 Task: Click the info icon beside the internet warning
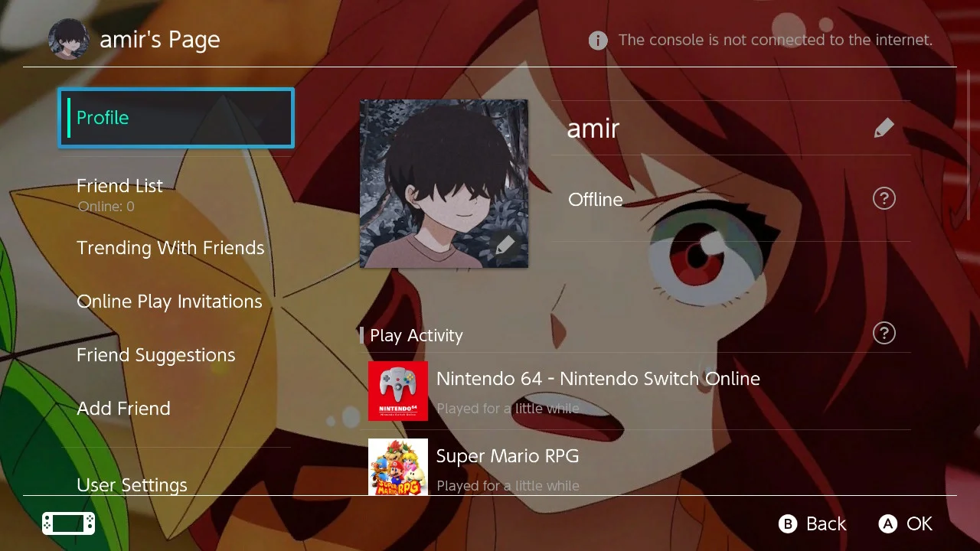598,41
